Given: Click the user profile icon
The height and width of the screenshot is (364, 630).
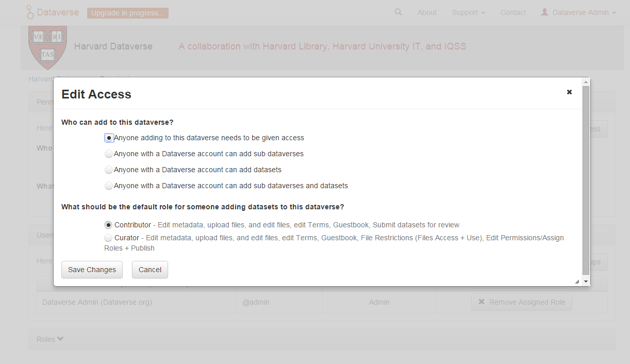Looking at the screenshot, I should click(544, 12).
